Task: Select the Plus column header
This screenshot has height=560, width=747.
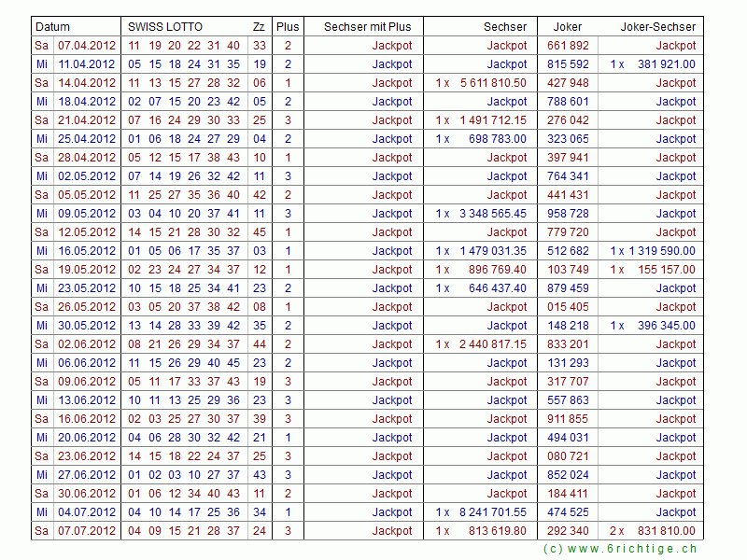Action: point(288,27)
